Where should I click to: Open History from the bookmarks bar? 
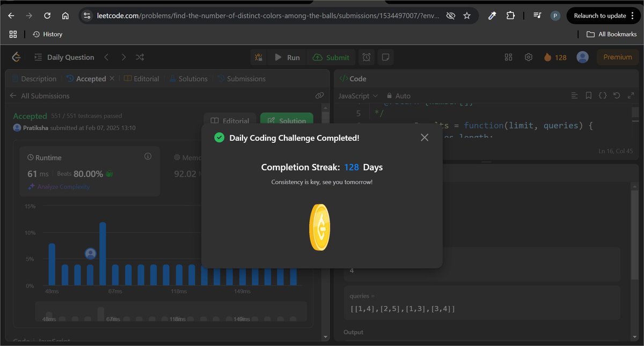[x=47, y=34]
